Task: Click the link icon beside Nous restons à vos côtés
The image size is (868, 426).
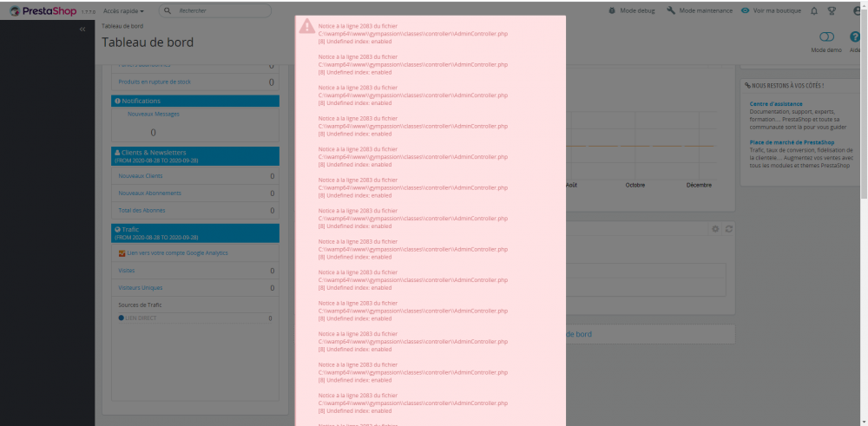Action: (748, 86)
